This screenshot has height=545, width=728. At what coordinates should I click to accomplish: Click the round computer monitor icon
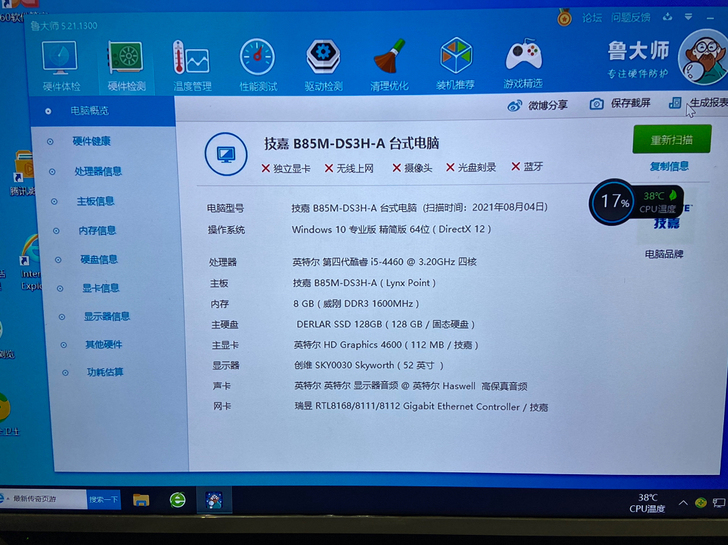pos(226,154)
